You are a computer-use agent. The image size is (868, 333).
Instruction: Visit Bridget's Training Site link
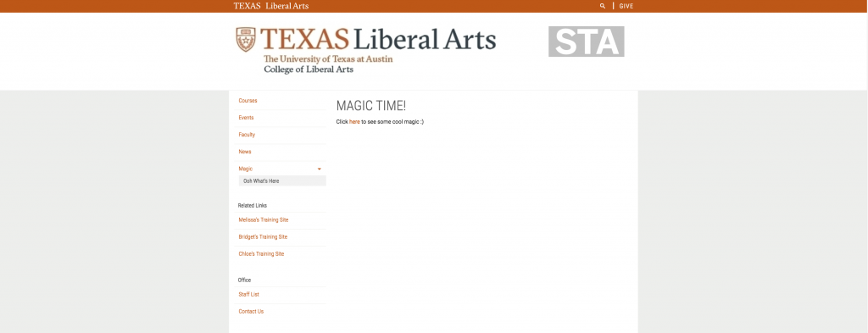point(263,236)
